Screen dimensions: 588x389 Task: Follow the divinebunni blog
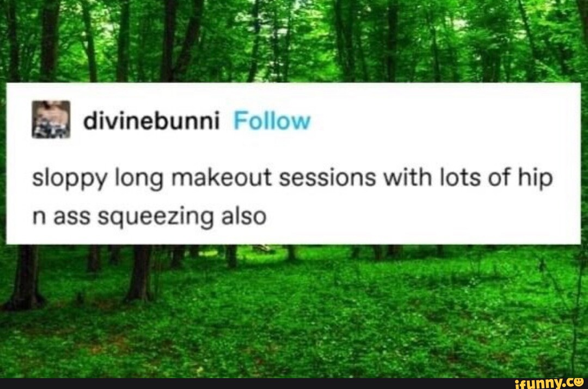click(x=272, y=121)
